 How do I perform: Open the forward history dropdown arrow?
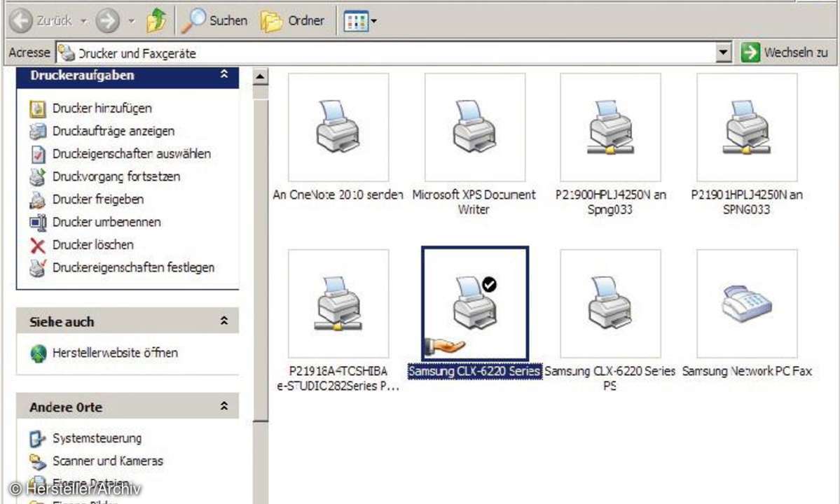[x=131, y=22]
